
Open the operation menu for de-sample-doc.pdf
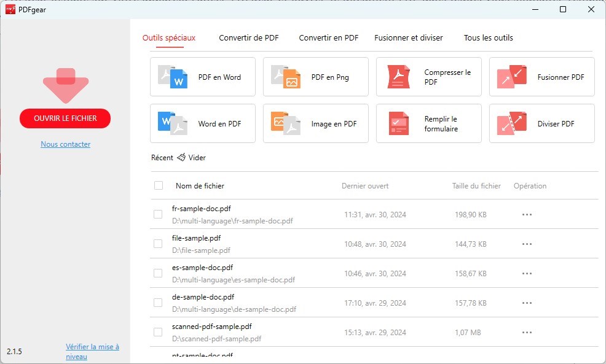pos(527,302)
